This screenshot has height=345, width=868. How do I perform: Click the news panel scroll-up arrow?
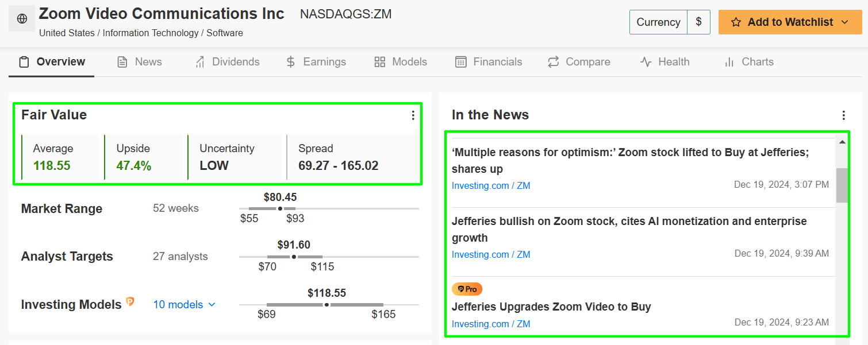pos(842,142)
